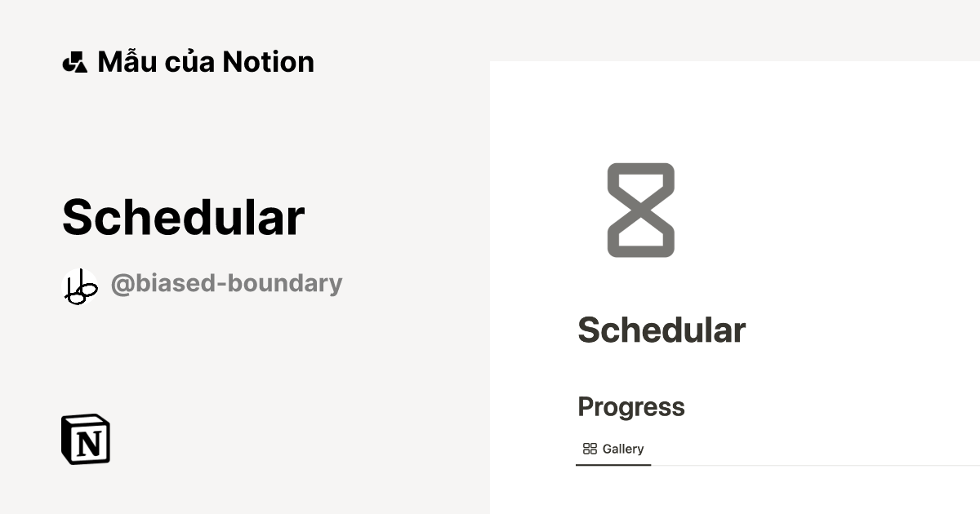
Task: Click the hourglass emoji above the page title
Action: pos(640,208)
